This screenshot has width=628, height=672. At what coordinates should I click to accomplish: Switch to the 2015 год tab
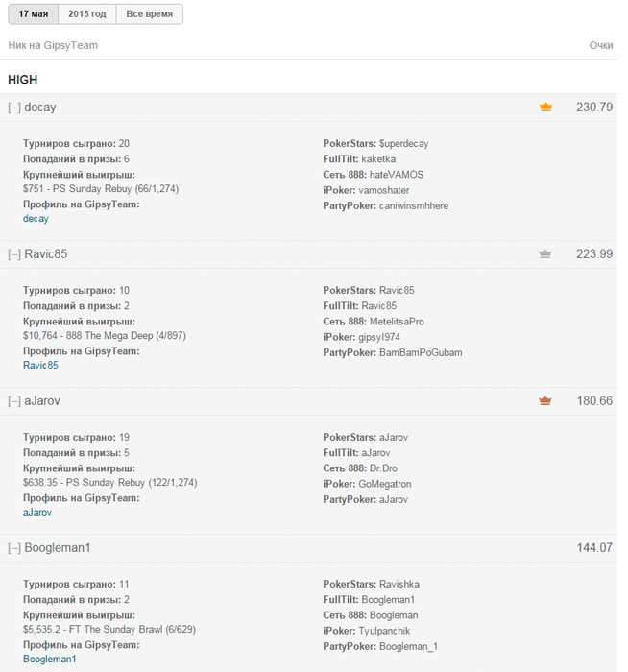(86, 14)
